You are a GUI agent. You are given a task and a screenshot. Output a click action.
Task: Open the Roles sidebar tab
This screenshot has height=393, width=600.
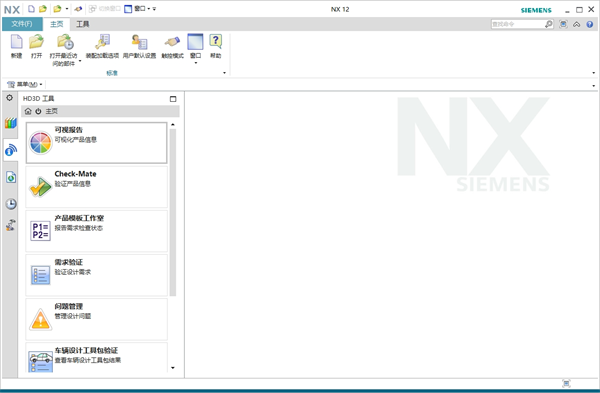[x=11, y=225]
